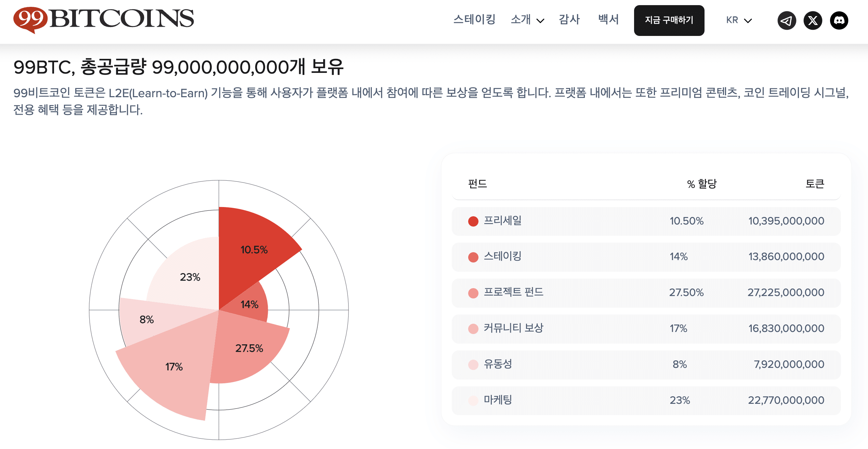The width and height of the screenshot is (868, 449).
Task: Click the 8% slice of the chart
Action: coord(146,320)
